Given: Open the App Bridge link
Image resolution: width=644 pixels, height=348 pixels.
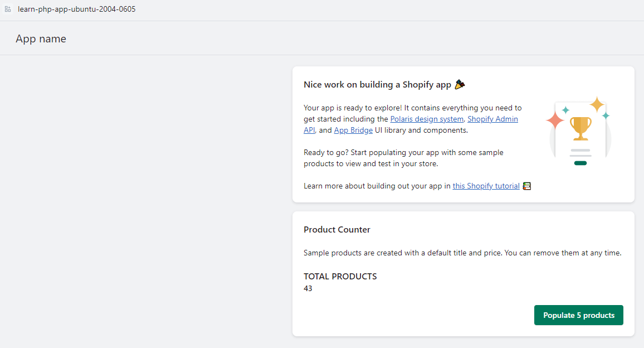Looking at the screenshot, I should (x=353, y=130).
